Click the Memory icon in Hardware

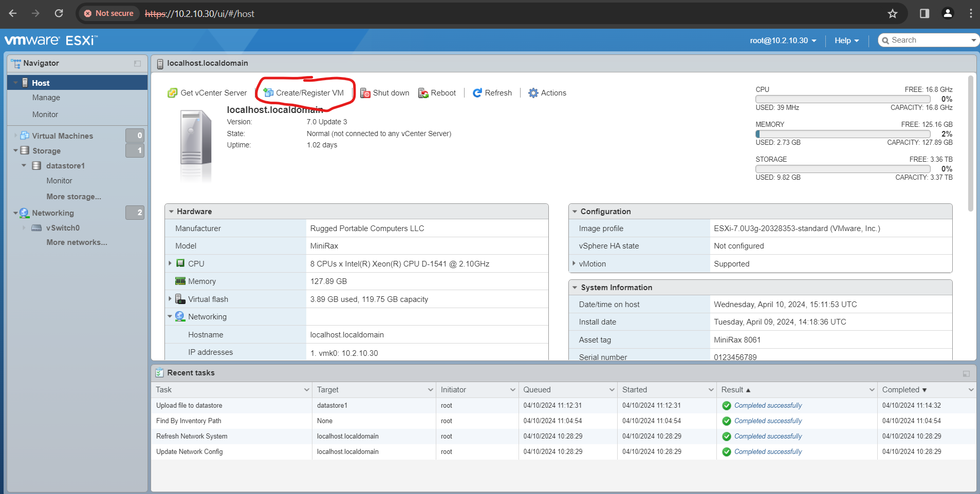[x=180, y=281]
